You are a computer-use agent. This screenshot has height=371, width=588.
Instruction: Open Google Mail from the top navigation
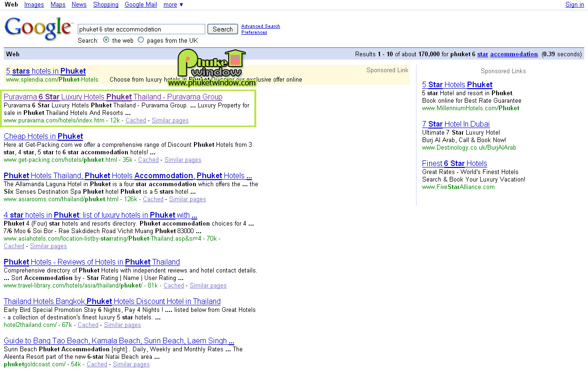[141, 5]
